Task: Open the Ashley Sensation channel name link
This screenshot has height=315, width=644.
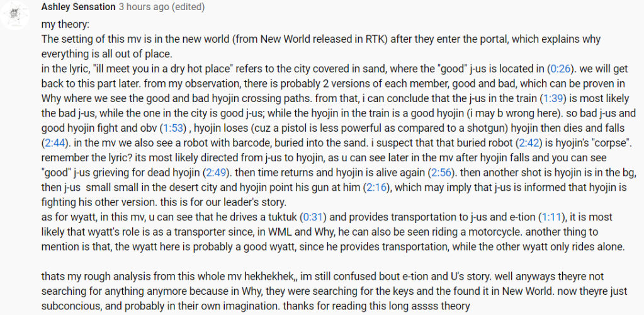Action: (x=79, y=7)
